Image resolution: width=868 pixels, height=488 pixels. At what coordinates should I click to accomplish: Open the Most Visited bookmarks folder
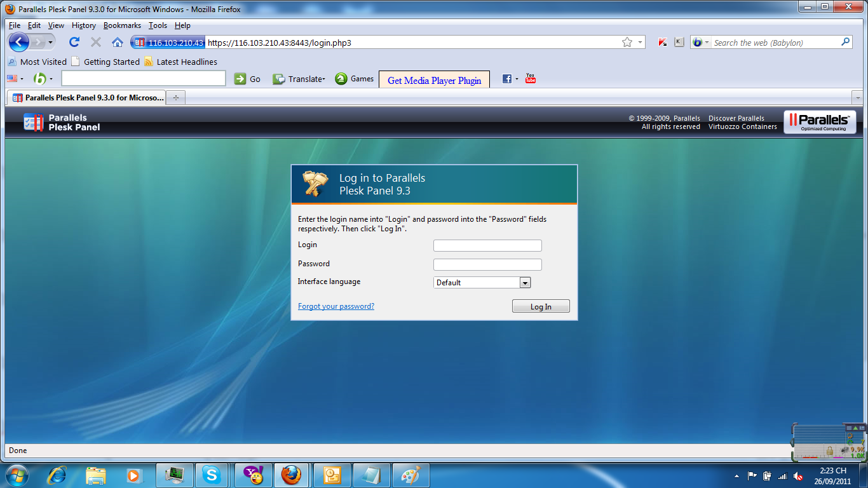pyautogui.click(x=37, y=62)
